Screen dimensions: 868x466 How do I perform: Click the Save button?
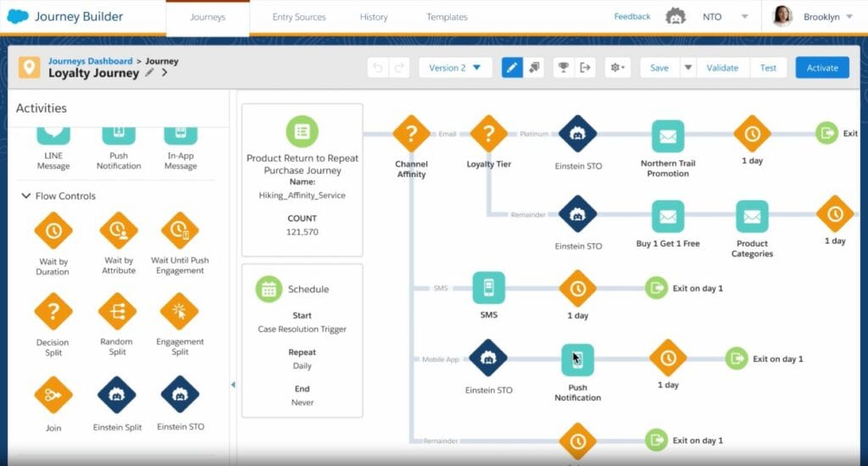point(659,68)
